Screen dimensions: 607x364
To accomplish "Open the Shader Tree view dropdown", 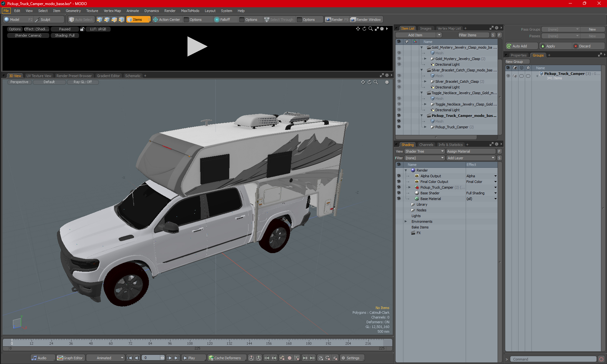I will pyautogui.click(x=425, y=151).
